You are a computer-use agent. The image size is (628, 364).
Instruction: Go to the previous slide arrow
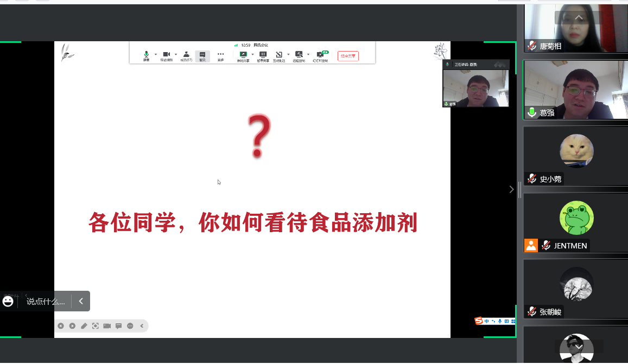click(61, 326)
